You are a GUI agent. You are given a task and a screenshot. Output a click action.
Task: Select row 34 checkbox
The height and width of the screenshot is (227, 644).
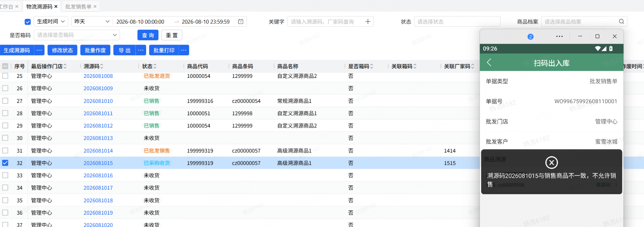click(5, 188)
